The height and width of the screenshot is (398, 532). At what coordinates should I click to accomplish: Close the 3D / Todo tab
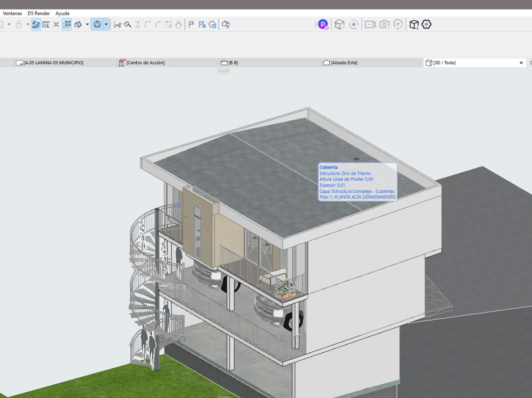coord(521,63)
